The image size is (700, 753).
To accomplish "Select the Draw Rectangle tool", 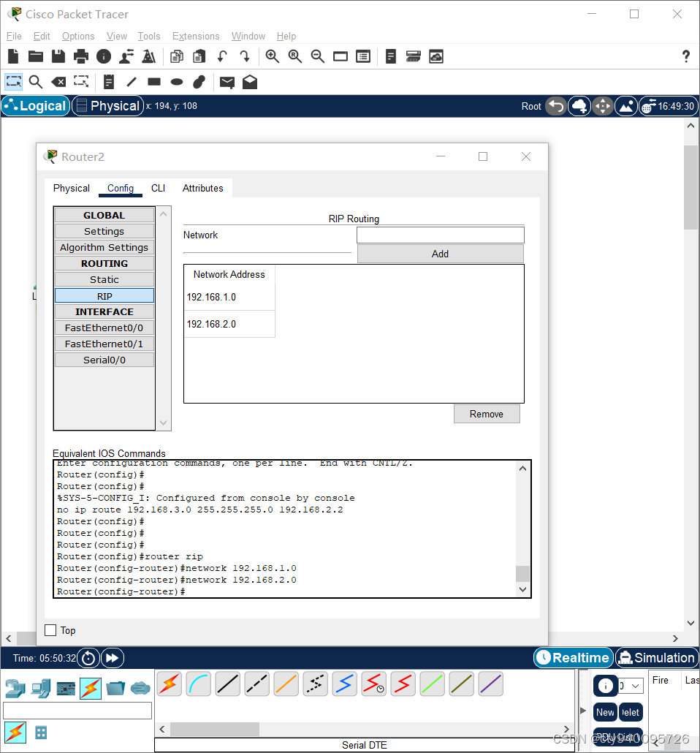I will (154, 82).
